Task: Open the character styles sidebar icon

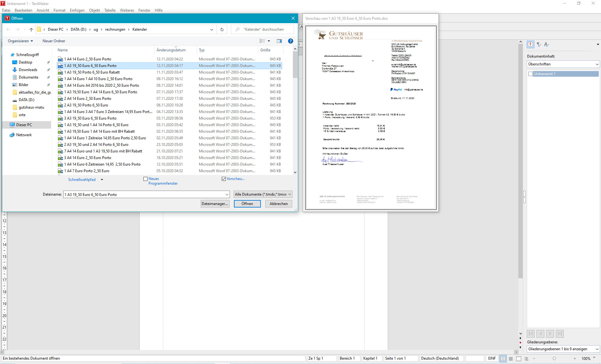Action: [547, 44]
